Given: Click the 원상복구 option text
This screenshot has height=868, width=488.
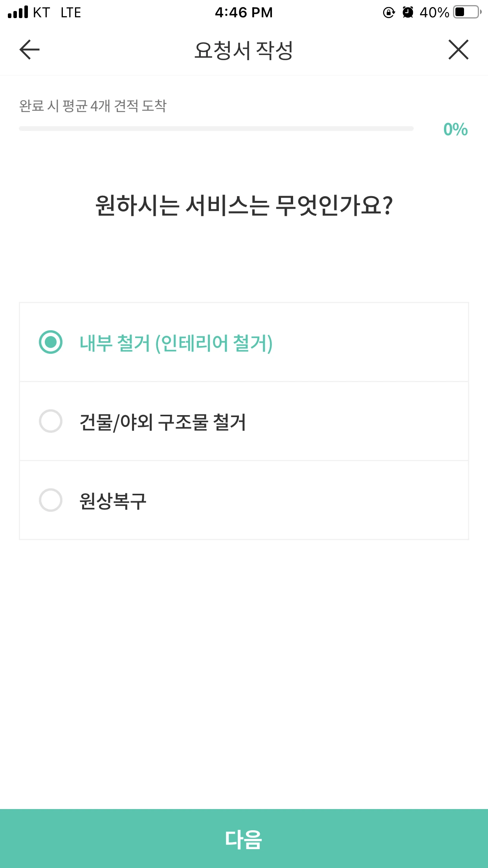Looking at the screenshot, I should (113, 501).
